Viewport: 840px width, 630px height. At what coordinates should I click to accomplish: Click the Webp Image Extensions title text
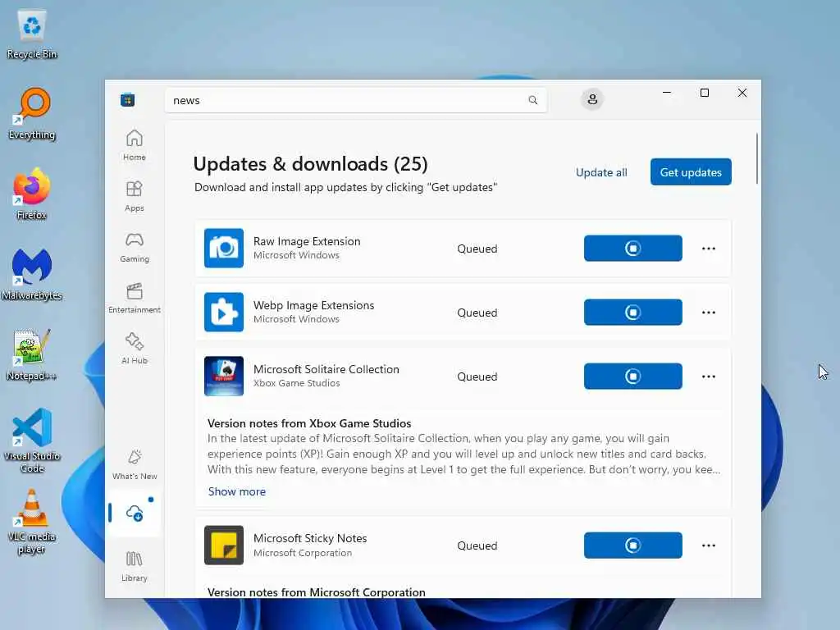pyautogui.click(x=314, y=305)
